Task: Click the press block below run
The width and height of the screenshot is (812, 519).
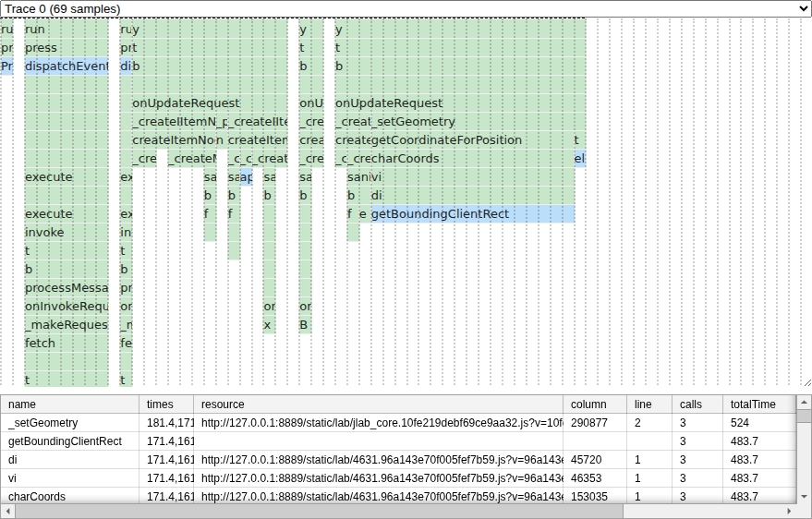Action: pyautogui.click(x=67, y=48)
